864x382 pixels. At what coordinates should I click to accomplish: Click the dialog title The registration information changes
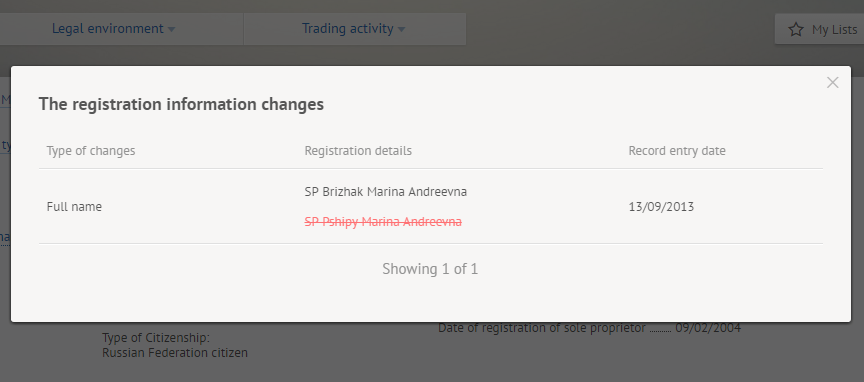click(x=181, y=104)
